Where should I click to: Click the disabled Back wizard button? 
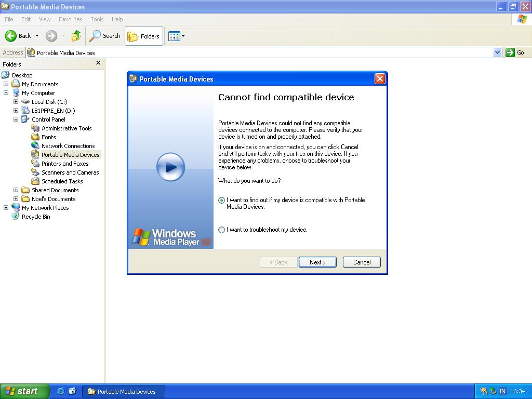click(278, 262)
